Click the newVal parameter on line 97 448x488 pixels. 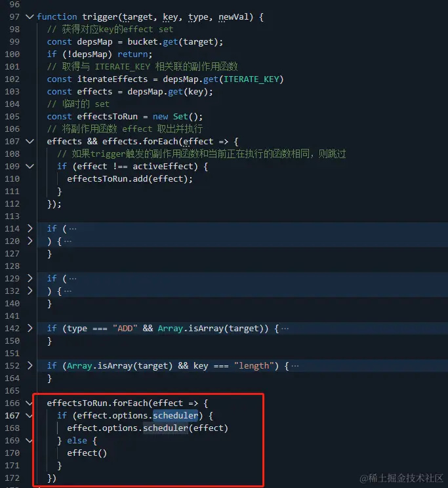(x=234, y=17)
